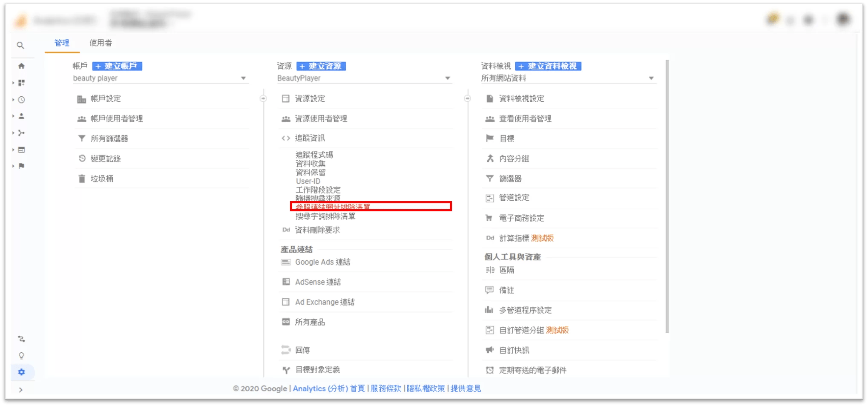Open the 資料刪除要求 link
The height and width of the screenshot is (406, 868).
coord(317,230)
